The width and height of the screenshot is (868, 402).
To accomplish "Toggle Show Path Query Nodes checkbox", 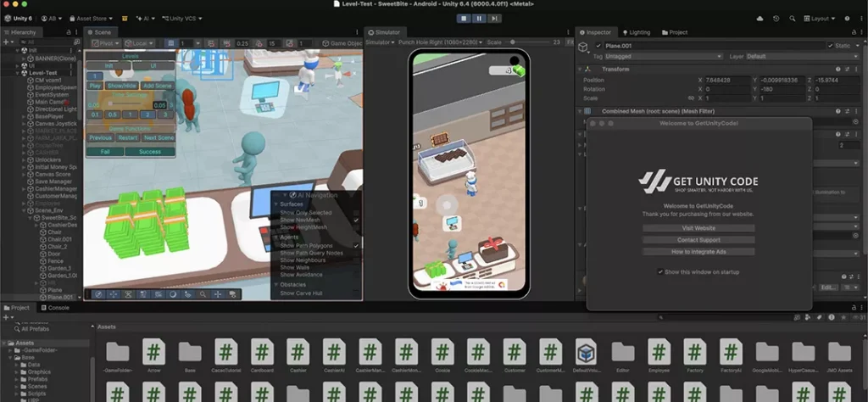I will 356,253.
